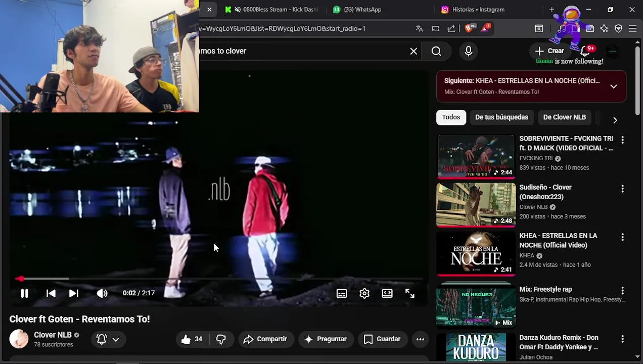
Task: Skip to next video in player
Action: point(73,293)
